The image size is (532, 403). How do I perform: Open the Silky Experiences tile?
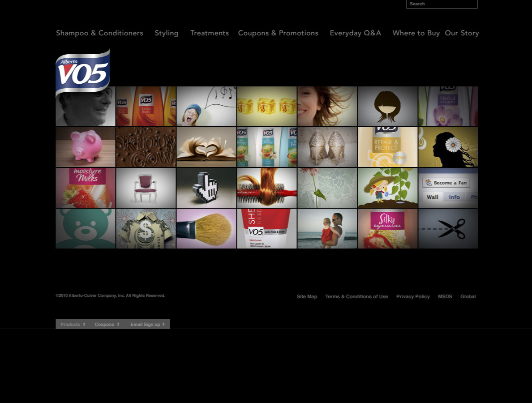(x=387, y=229)
